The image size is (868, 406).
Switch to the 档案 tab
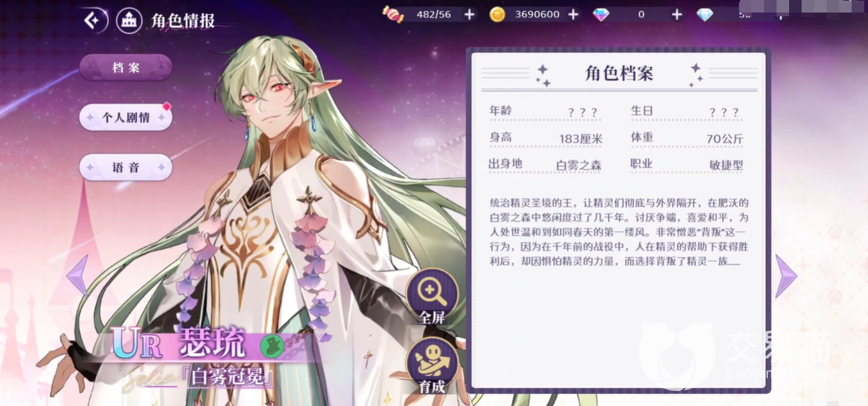tap(126, 67)
